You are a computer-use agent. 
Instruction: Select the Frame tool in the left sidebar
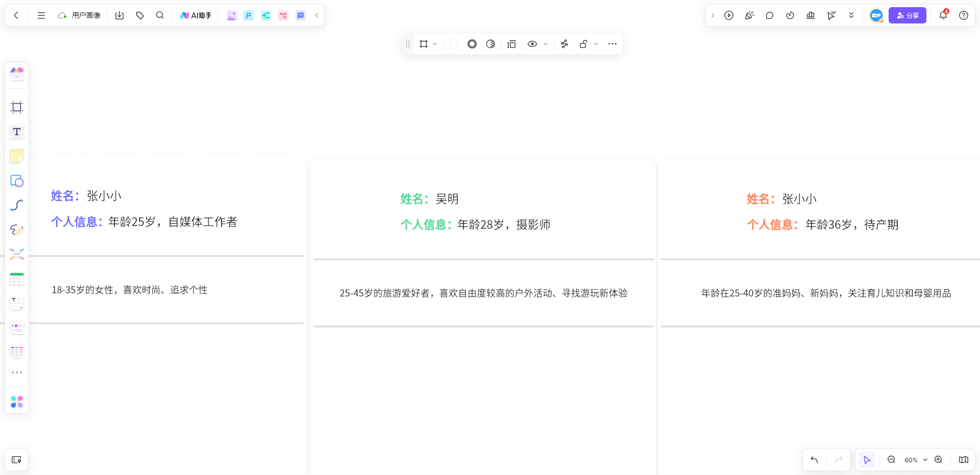click(x=17, y=107)
